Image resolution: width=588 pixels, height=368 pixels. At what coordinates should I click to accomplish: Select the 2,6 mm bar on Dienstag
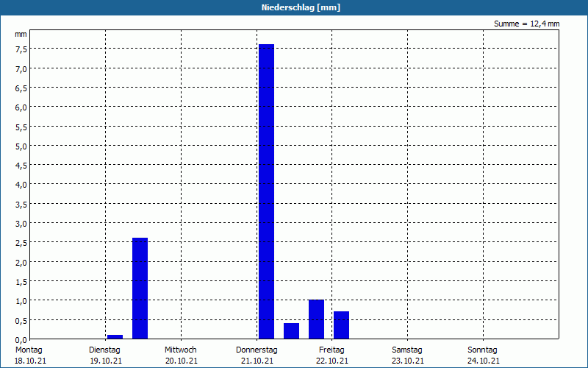(x=140, y=289)
